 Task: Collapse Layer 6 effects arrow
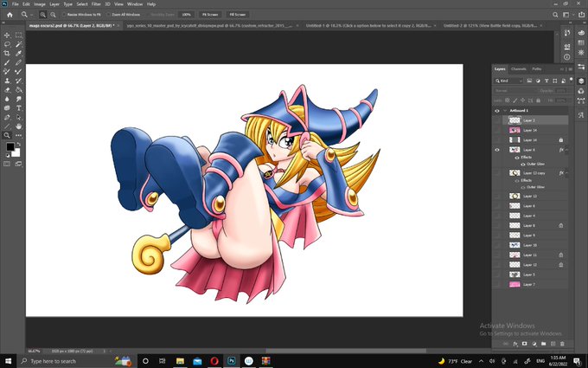click(567, 150)
